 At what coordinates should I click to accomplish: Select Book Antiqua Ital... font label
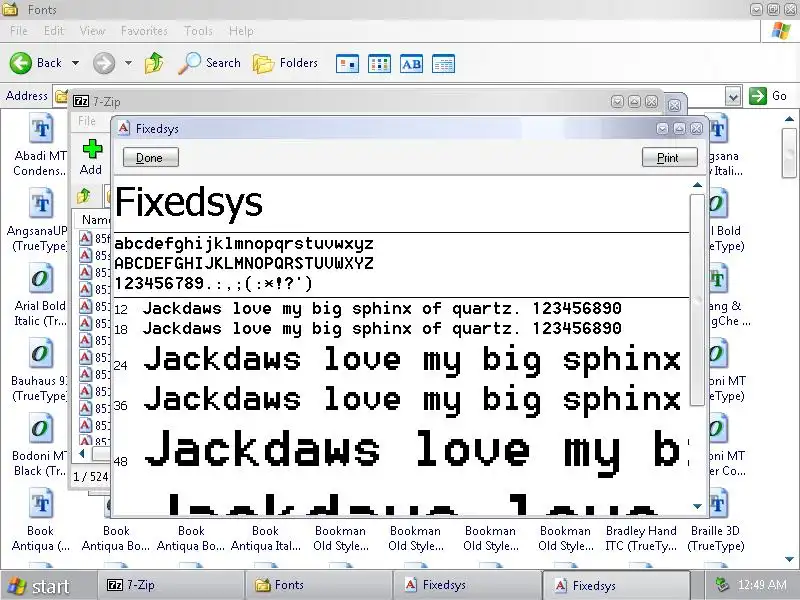click(x=266, y=538)
